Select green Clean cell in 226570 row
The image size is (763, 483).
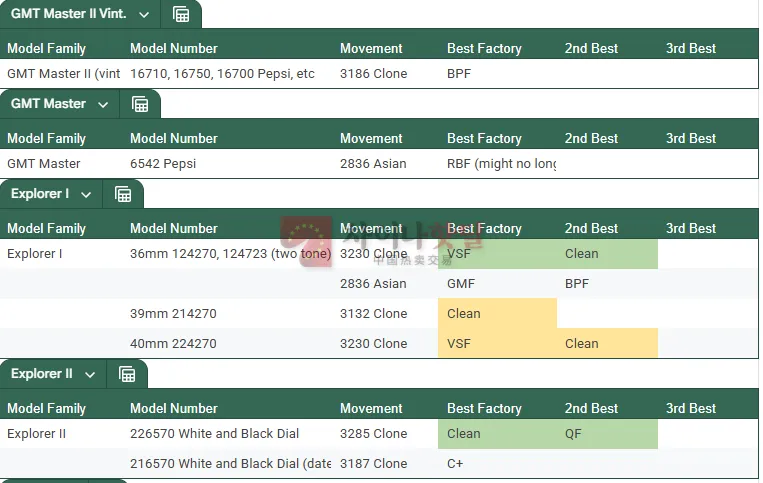tap(497, 434)
